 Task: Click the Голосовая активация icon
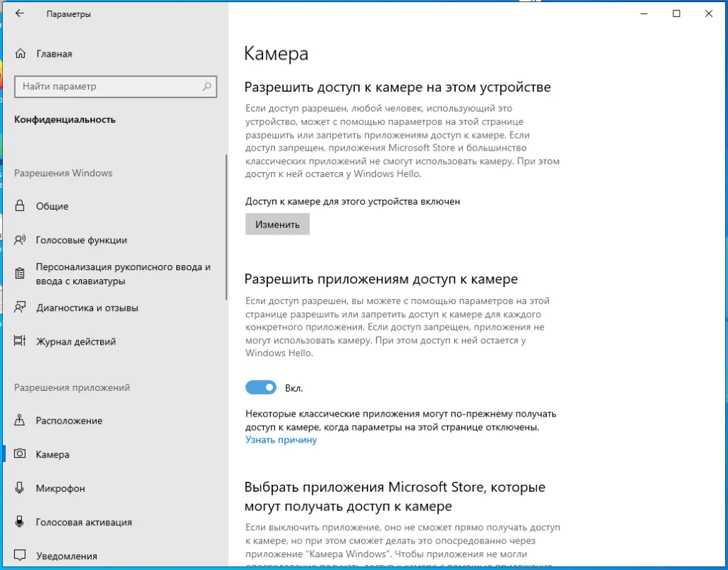tap(21, 522)
